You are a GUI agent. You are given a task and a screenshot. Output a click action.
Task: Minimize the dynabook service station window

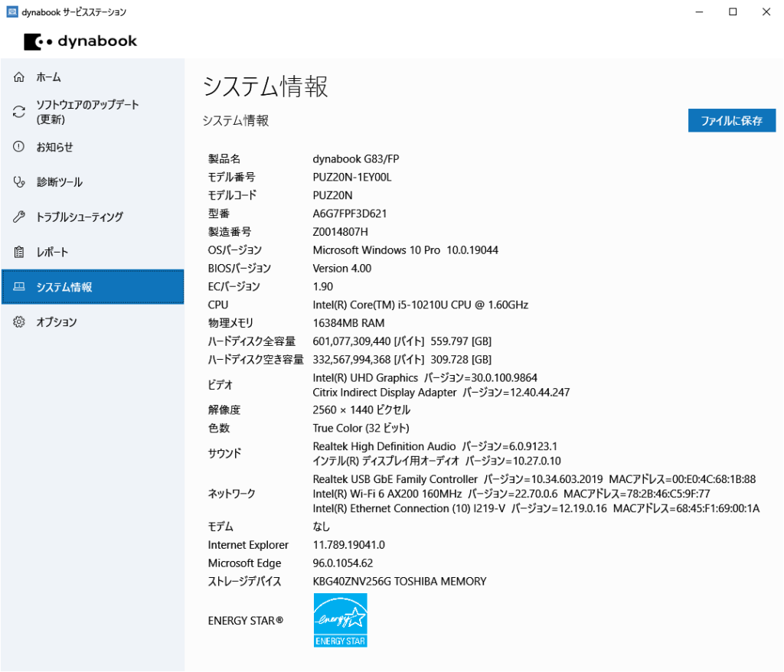pyautogui.click(x=699, y=11)
